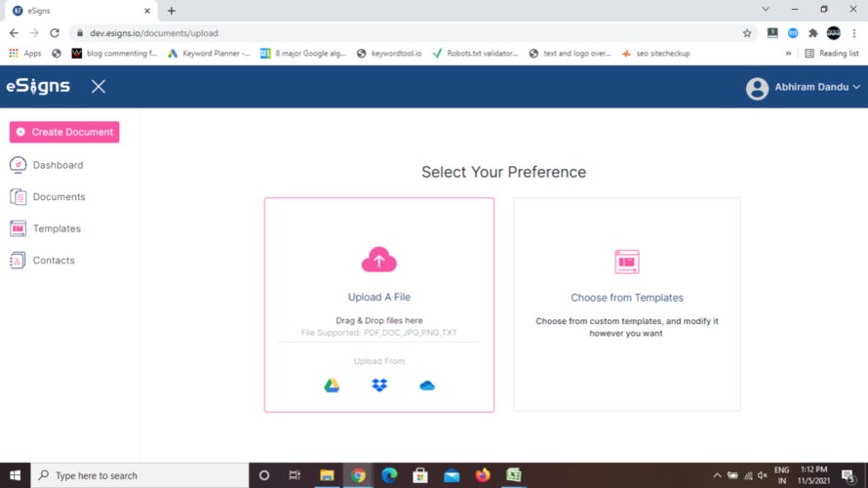
Task: Click the address bar URL
Action: point(154,33)
